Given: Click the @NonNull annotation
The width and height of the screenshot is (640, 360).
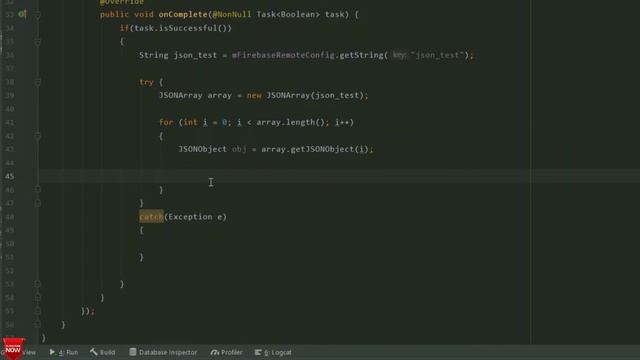Looking at the screenshot, I should tap(232, 15).
